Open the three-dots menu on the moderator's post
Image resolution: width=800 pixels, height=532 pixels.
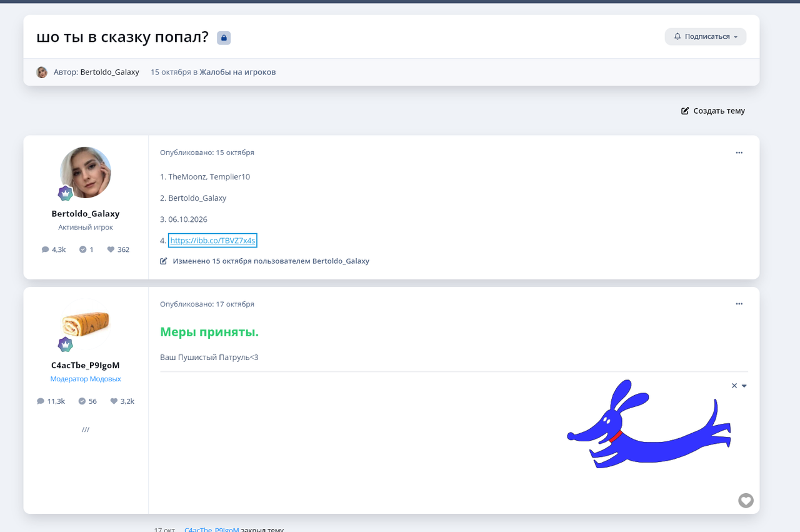pos(739,304)
